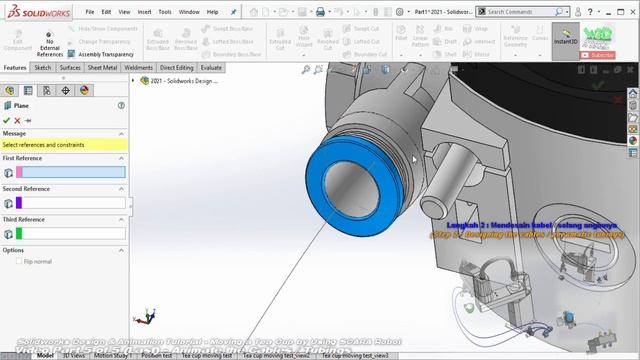Open the View menu
This screenshot has width=640, height=360.
(x=124, y=12)
